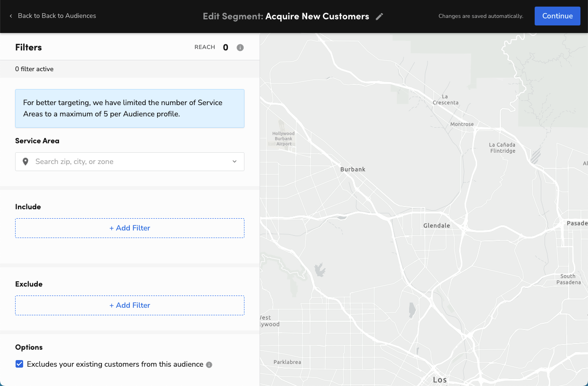588x386 pixels.
Task: Click the Continue button
Action: click(x=557, y=16)
